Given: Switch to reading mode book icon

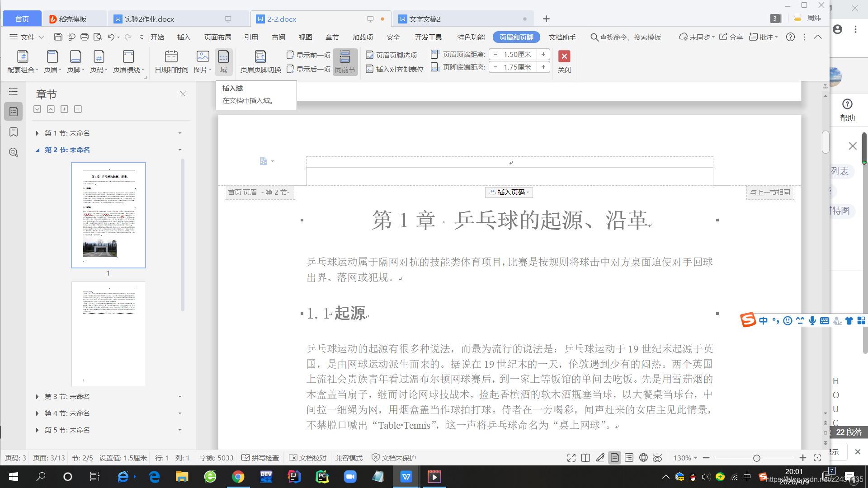Looking at the screenshot, I should [x=585, y=458].
